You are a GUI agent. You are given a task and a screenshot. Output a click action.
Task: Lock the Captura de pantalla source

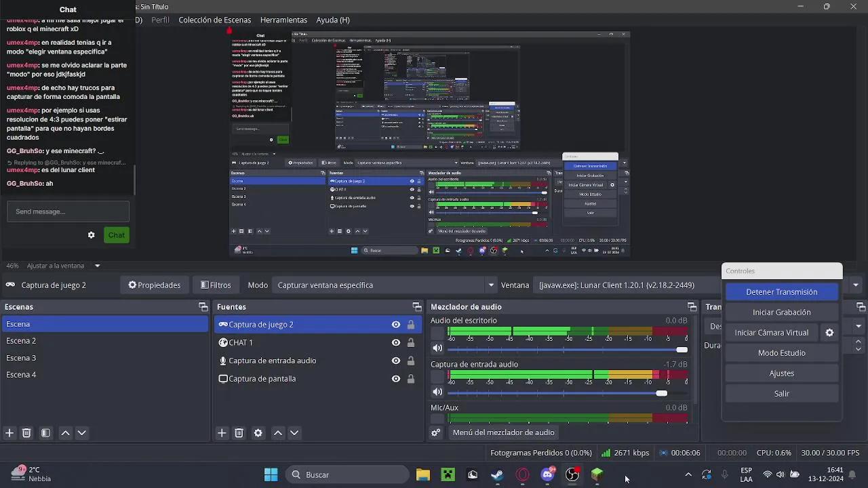click(411, 379)
